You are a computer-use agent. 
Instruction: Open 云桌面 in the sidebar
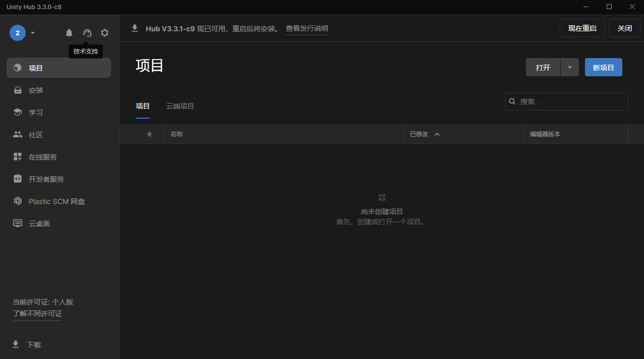pyautogui.click(x=59, y=223)
